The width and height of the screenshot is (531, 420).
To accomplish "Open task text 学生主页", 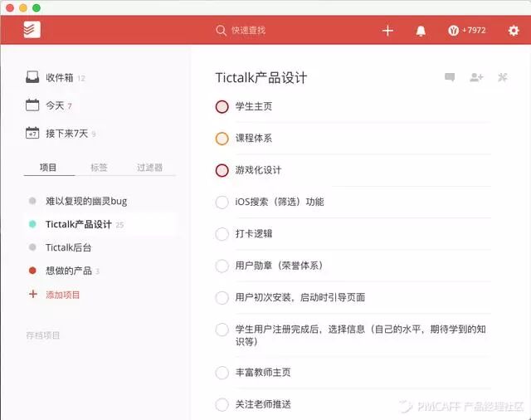I will (x=254, y=106).
